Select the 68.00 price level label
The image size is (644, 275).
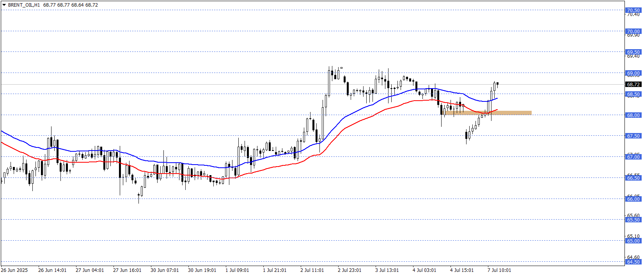click(x=633, y=115)
